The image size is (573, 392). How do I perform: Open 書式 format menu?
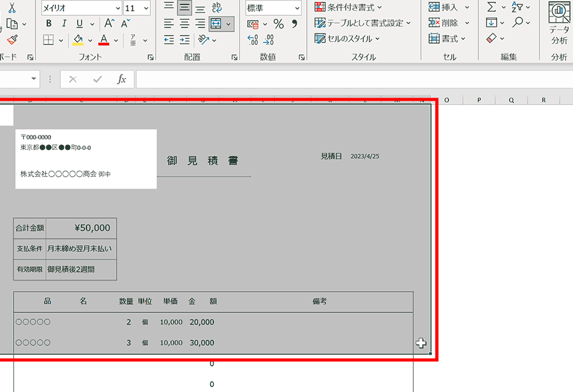(x=447, y=39)
